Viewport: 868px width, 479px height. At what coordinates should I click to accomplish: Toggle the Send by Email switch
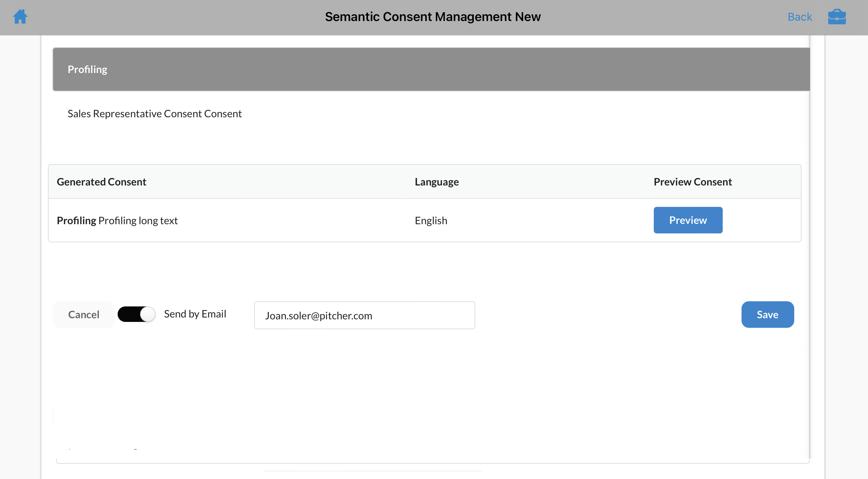click(136, 315)
